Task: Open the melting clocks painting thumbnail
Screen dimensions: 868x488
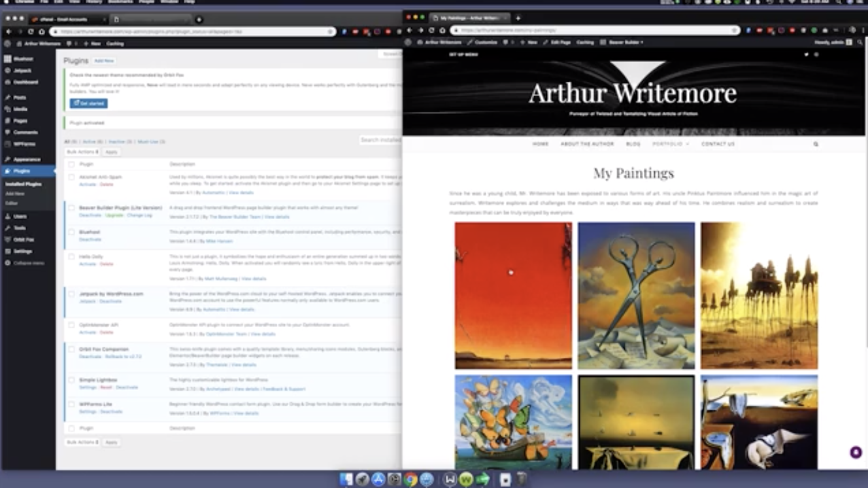Action: tap(759, 422)
